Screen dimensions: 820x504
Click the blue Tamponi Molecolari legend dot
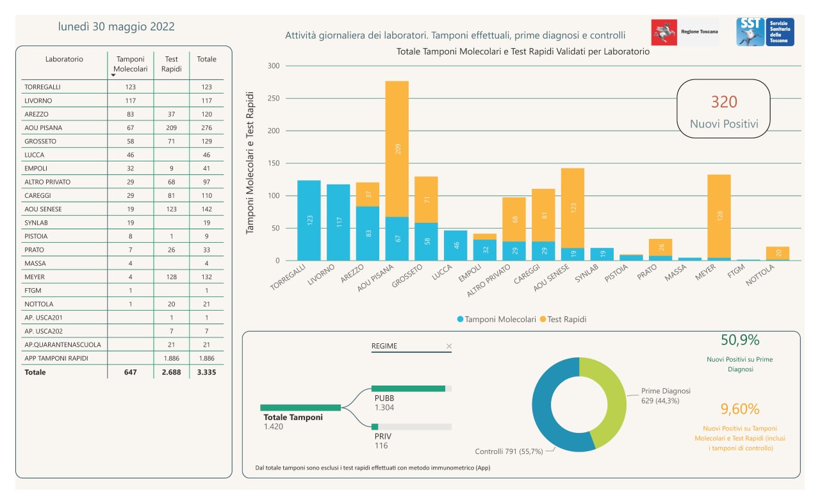tap(461, 319)
